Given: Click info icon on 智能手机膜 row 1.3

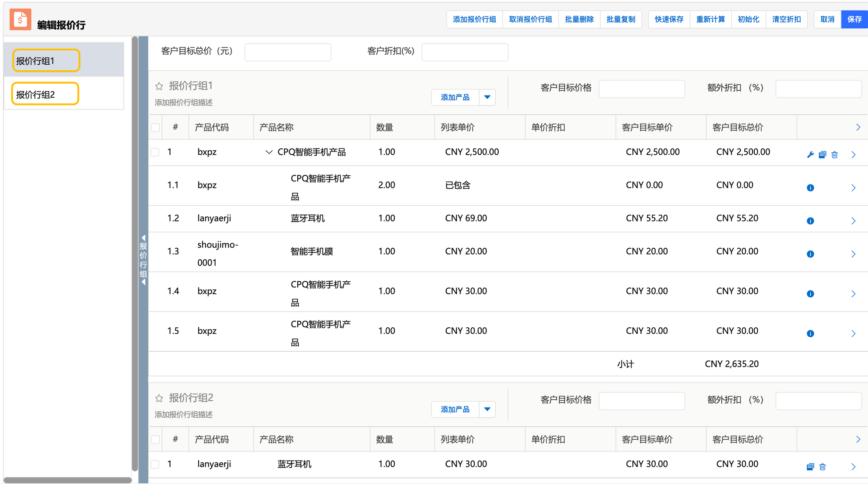Looking at the screenshot, I should 810,254.
